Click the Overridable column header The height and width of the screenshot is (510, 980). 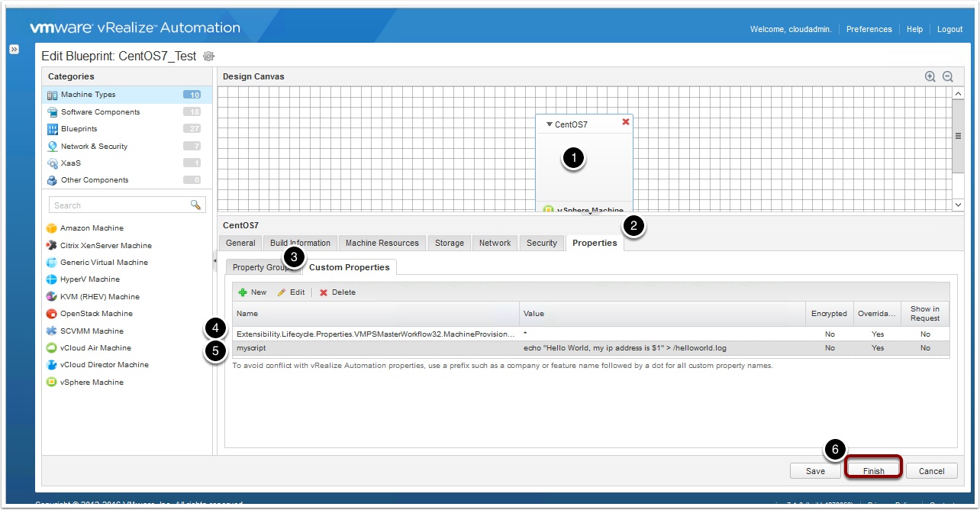tap(878, 314)
